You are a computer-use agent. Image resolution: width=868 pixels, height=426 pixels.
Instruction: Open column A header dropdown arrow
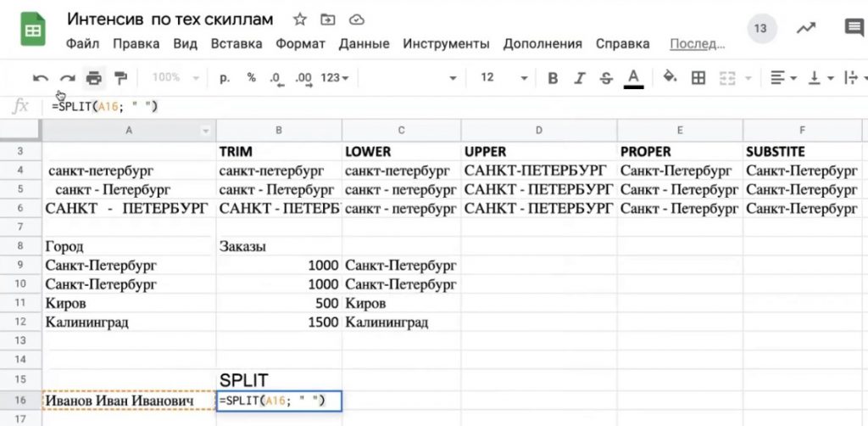point(206,132)
